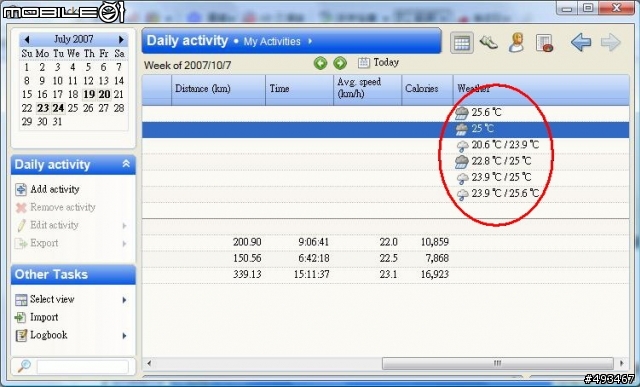
Task: Focus the sidebar search field
Action: pos(83,367)
